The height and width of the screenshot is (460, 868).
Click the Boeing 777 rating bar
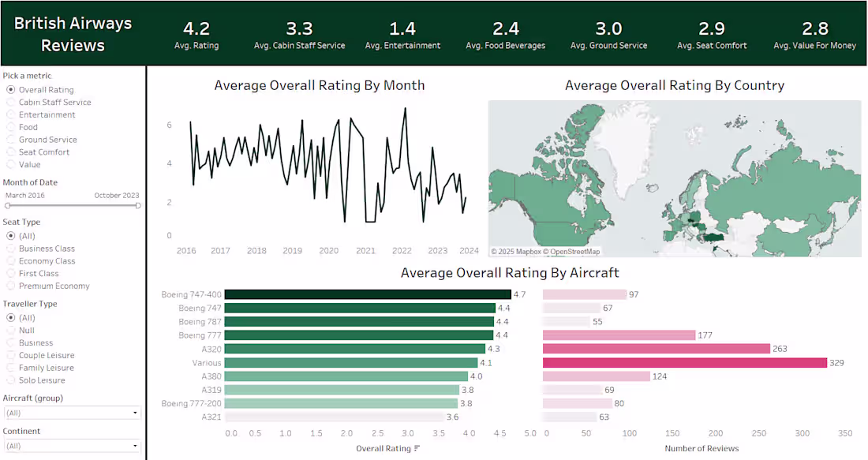pyautogui.click(x=359, y=335)
